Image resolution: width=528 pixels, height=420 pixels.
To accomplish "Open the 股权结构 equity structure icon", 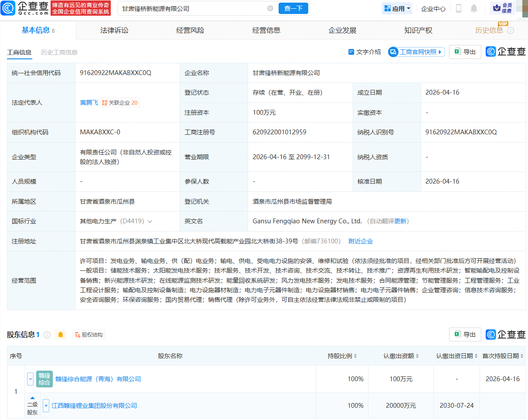I will click(89, 335).
